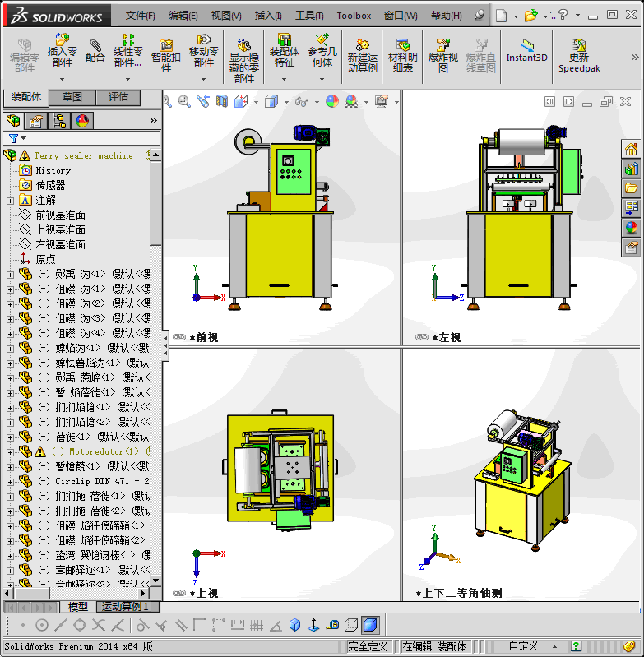Open dropdown under Assembly Features button
Image resolution: width=644 pixels, height=657 pixels.
284,79
